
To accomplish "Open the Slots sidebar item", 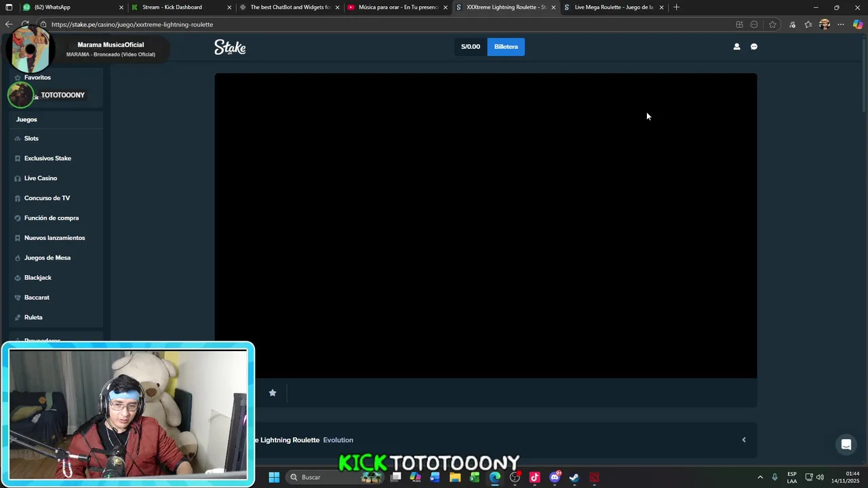I will 56,138.
